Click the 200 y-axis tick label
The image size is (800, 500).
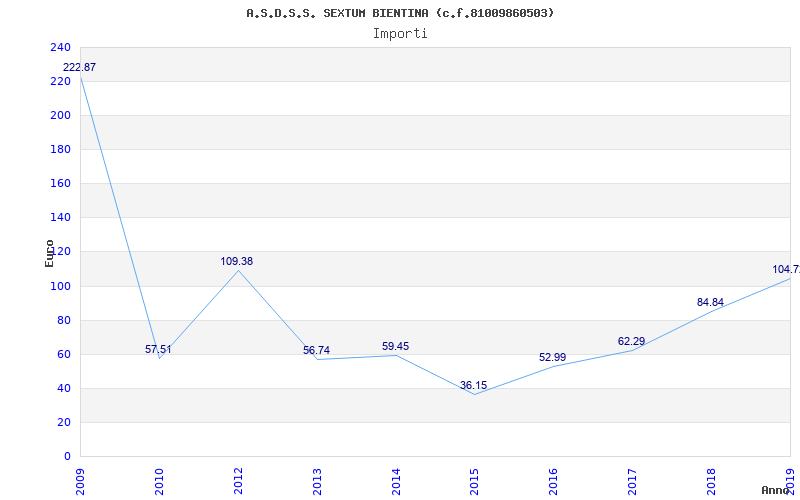click(x=60, y=115)
